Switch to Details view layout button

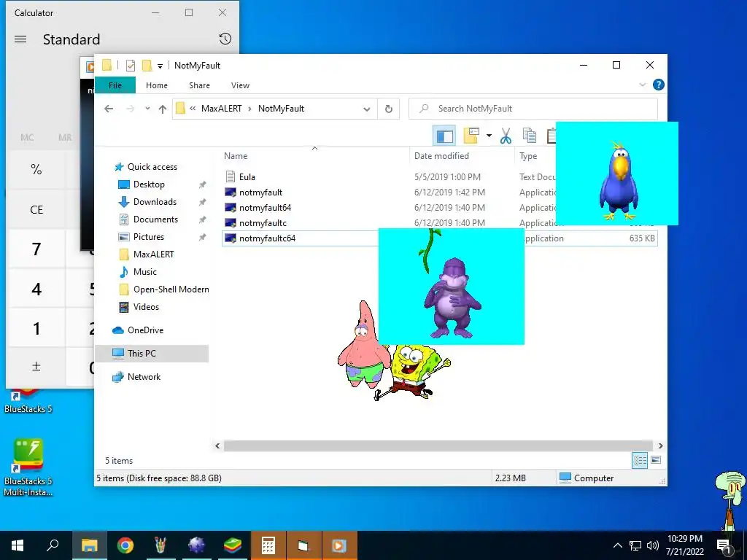(640, 460)
